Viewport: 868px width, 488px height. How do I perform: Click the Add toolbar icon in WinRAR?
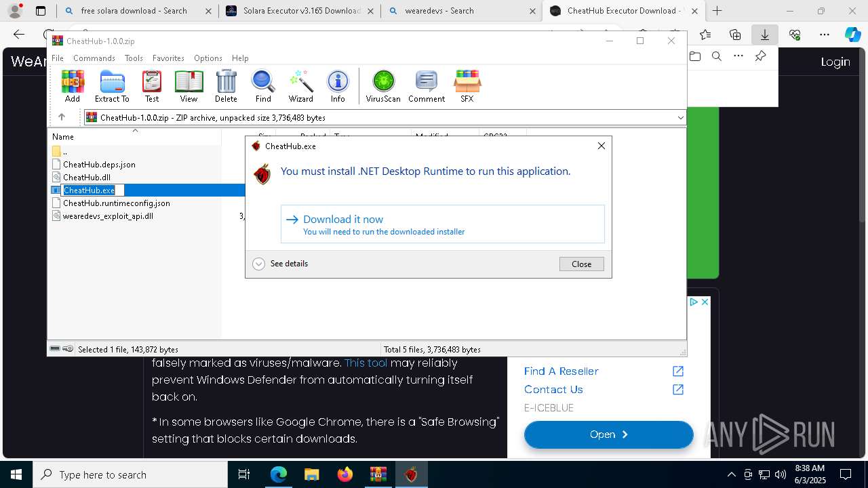[x=73, y=86]
